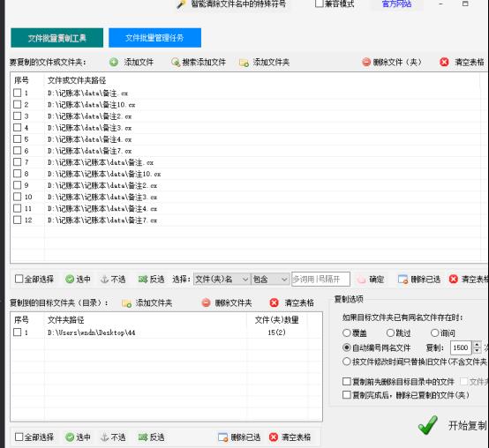
Task: Enable the 兼容模式 checkbox
Action: [x=319, y=4]
